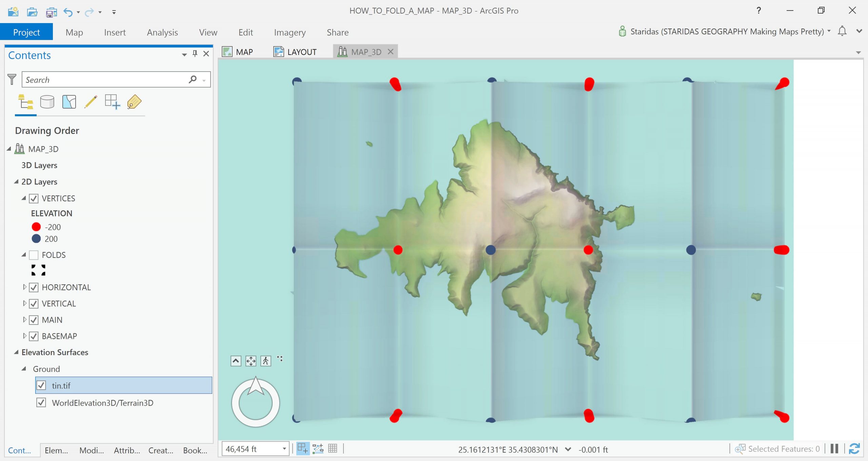Click the notifications bell icon
This screenshot has width=868, height=461.
point(842,31)
